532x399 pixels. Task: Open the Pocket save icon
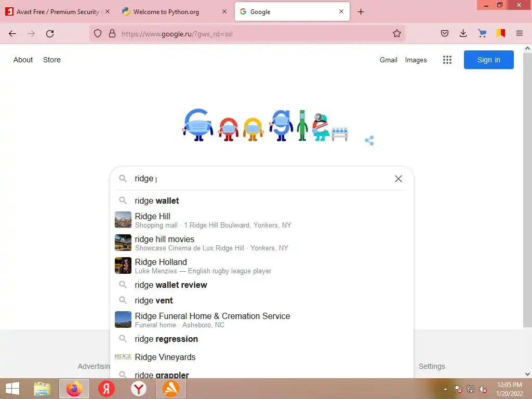tap(445, 33)
